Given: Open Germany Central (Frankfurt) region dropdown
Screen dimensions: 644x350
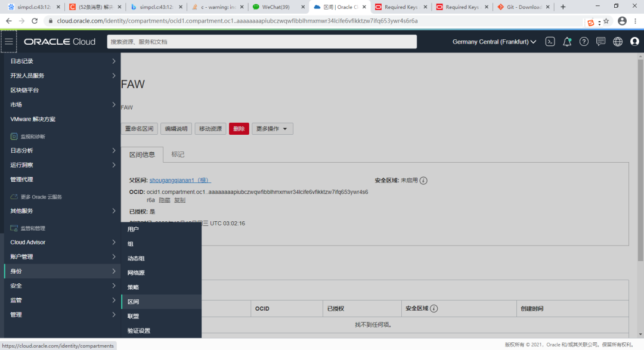Looking at the screenshot, I should click(494, 42).
